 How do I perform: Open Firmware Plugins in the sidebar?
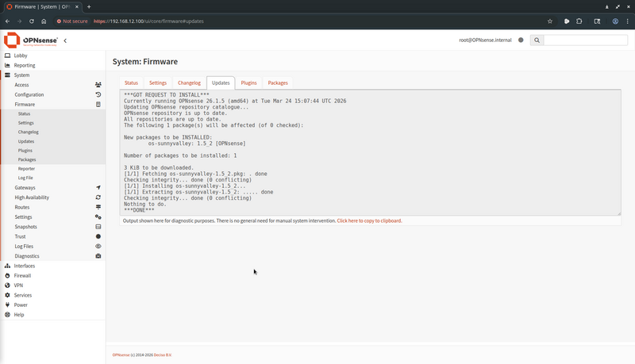[25, 151]
